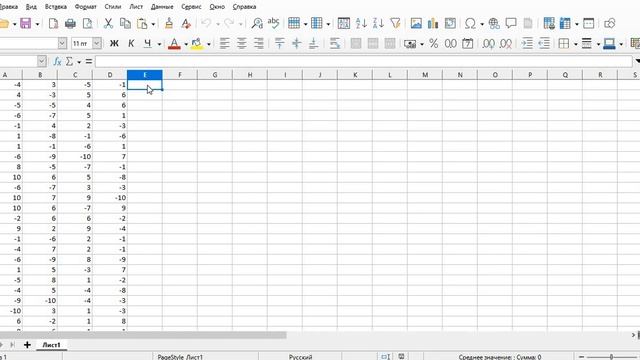Sort ascending with the A-Z icon
This screenshot has height=360, width=640.
[361, 23]
